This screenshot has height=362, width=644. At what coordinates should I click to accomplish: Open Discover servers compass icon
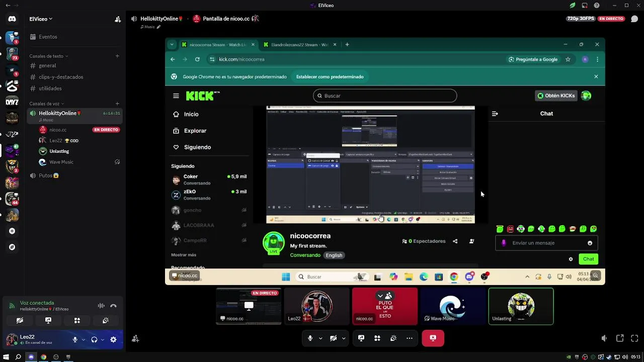(12, 247)
